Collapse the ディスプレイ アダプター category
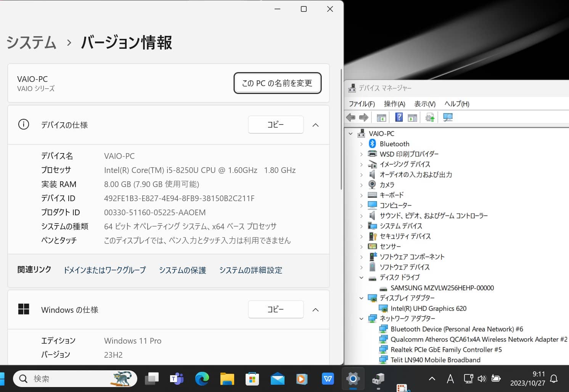This screenshot has height=392, width=569. click(361, 298)
